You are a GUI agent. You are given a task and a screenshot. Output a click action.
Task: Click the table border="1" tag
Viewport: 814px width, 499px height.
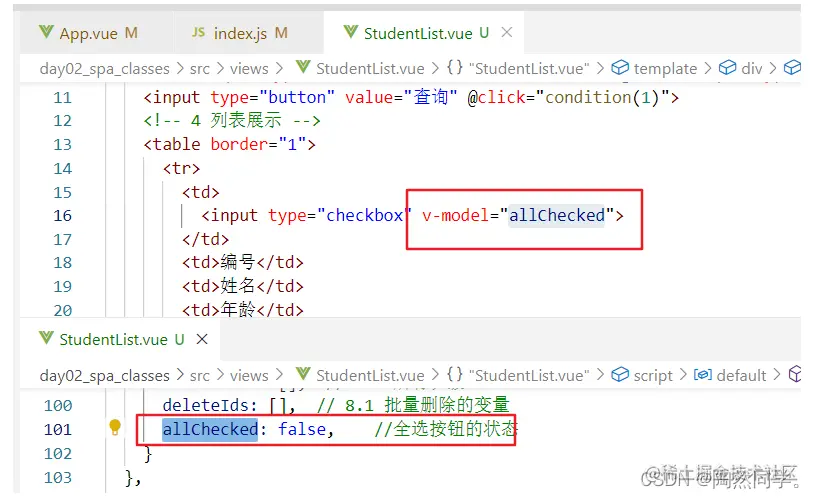coord(229,144)
